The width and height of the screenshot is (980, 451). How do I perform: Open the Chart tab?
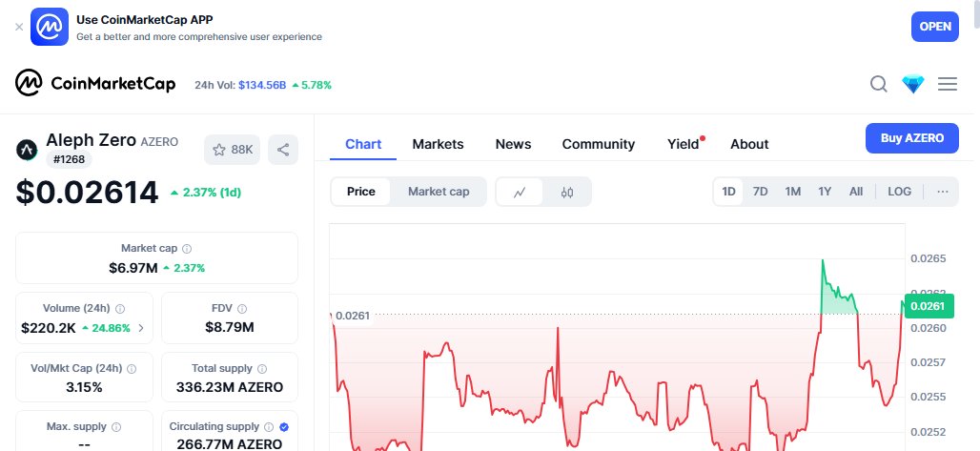tap(363, 144)
